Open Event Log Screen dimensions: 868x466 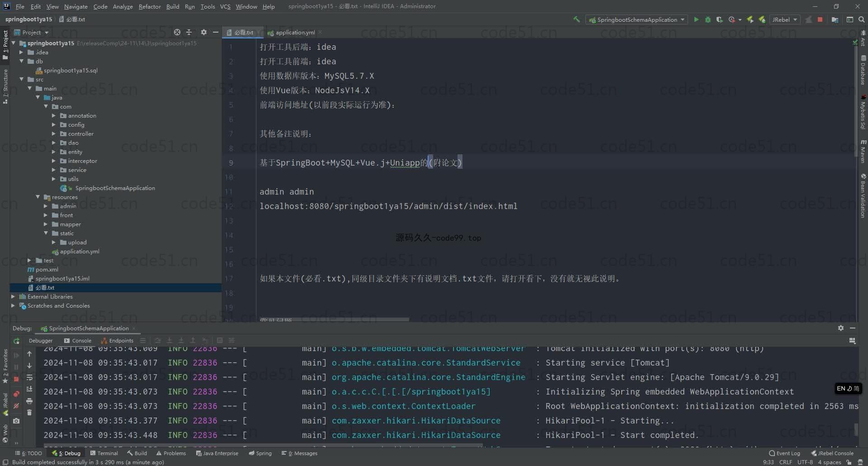[x=784, y=453]
